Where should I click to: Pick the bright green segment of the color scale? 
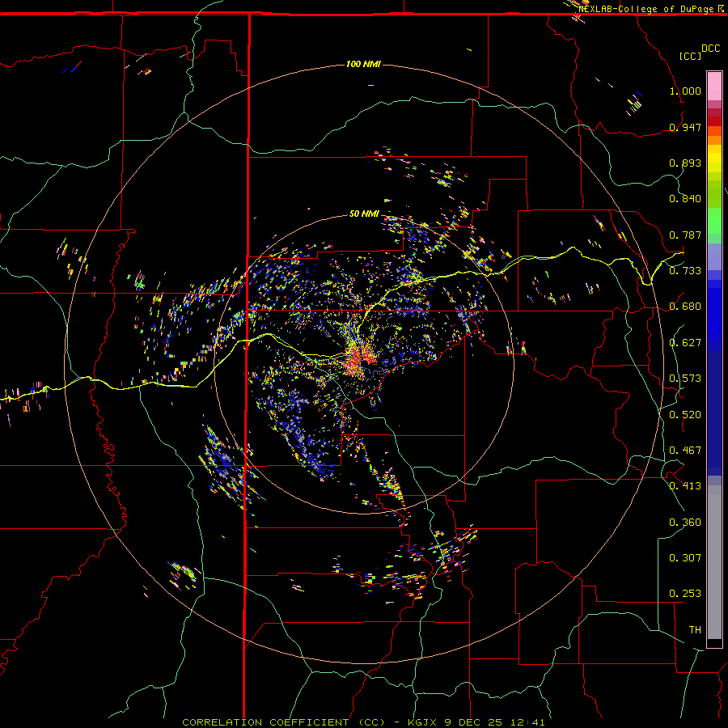(x=714, y=221)
